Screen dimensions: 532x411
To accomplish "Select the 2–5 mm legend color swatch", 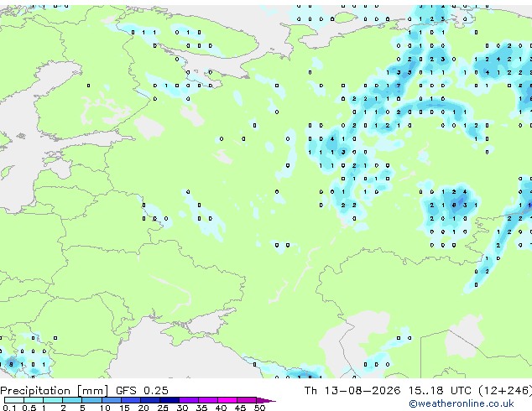I will point(72,400).
